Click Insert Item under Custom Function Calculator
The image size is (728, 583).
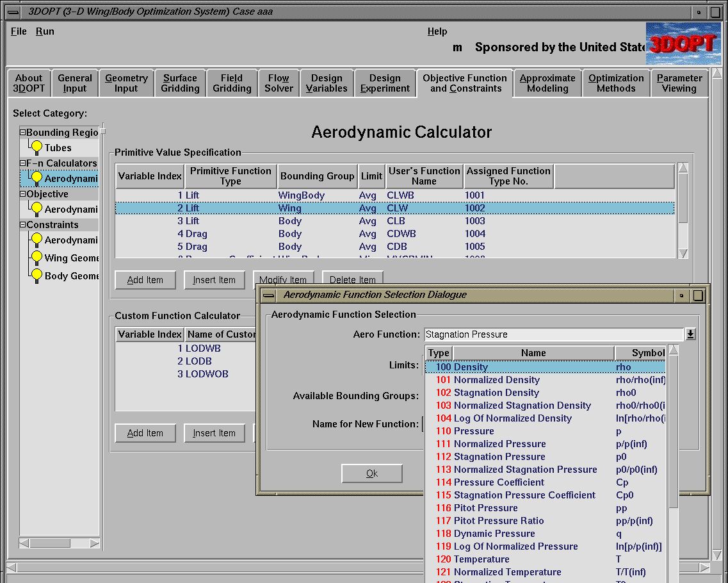coord(214,433)
